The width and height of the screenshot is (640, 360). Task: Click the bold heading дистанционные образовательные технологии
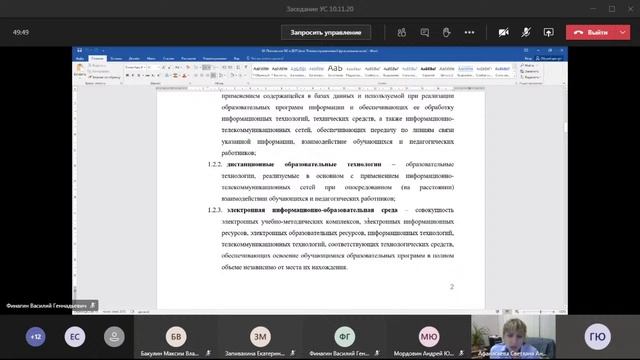coord(304,164)
